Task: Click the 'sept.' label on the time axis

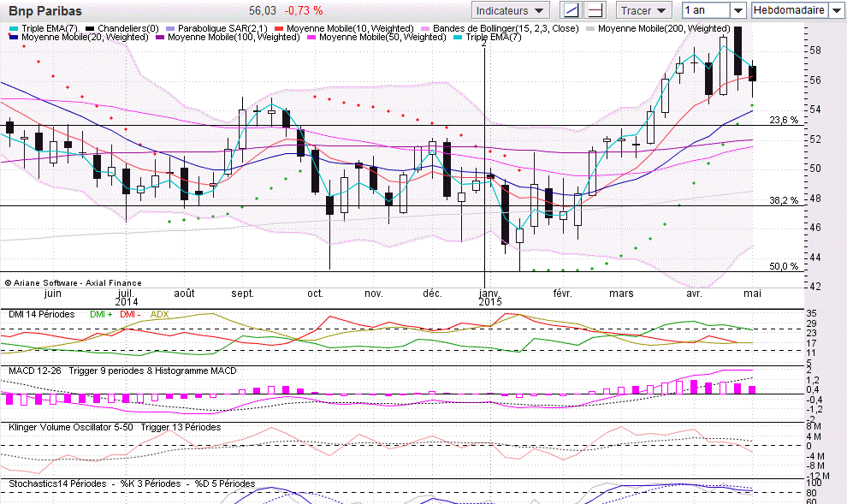Action: tap(242, 294)
